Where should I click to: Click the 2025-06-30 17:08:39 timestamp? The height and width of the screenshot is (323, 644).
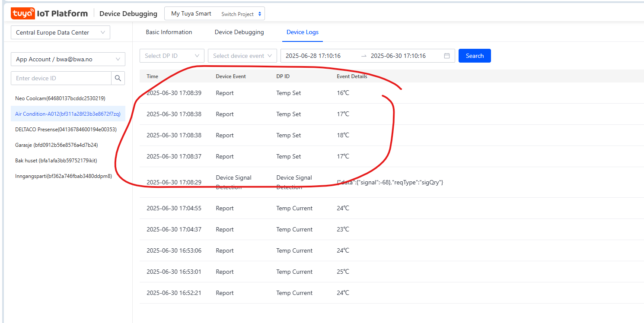click(174, 93)
